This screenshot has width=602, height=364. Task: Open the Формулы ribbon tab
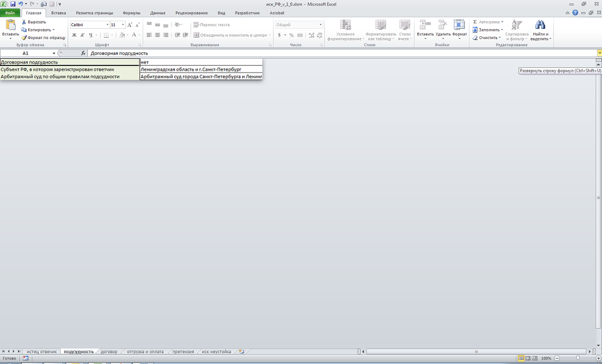click(131, 13)
